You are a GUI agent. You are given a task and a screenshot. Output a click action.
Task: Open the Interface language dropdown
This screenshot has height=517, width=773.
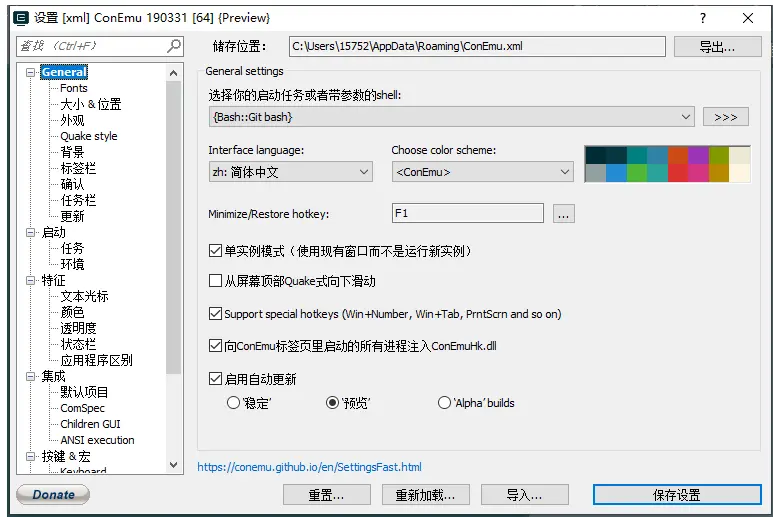coord(290,172)
